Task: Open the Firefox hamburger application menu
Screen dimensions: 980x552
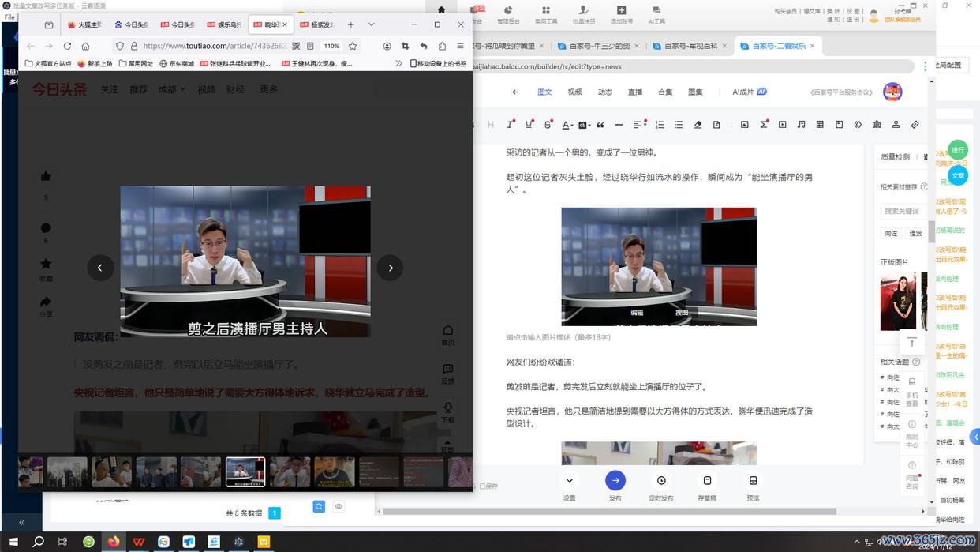Action: point(460,46)
